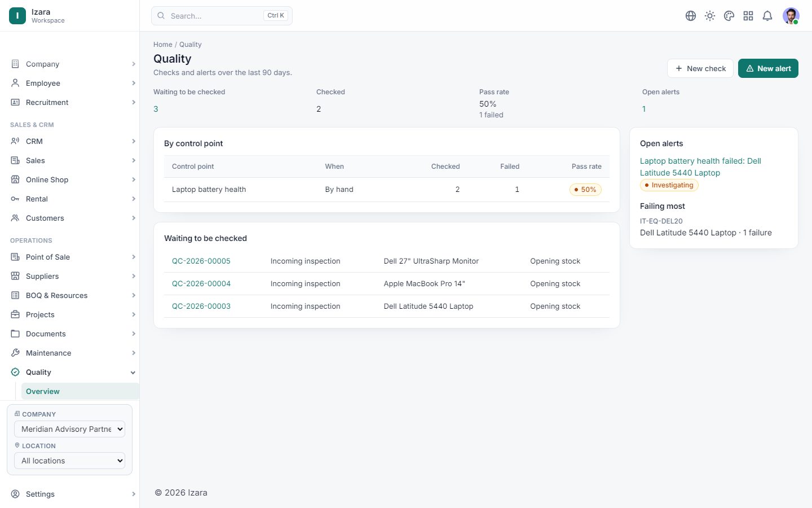Click the Recruitment ID card icon
The height and width of the screenshot is (508, 812).
pyautogui.click(x=15, y=102)
